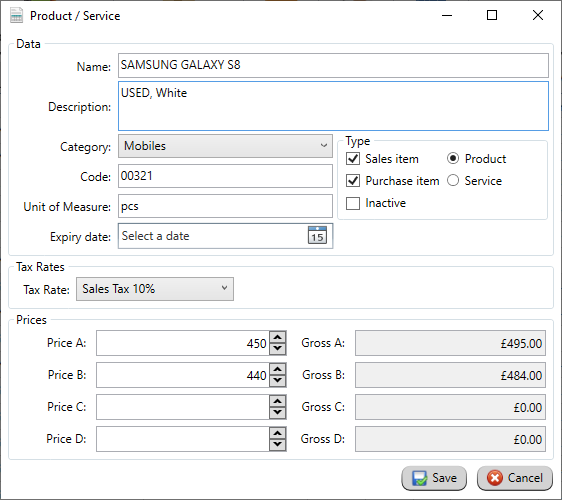Click the Price A value field
The image size is (562, 500).
[183, 343]
